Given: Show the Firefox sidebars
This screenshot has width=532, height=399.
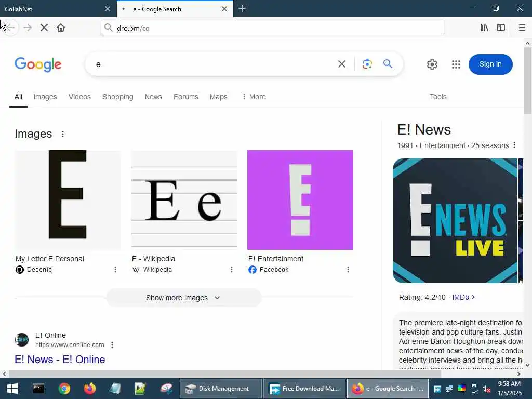Looking at the screenshot, I should 501,28.
